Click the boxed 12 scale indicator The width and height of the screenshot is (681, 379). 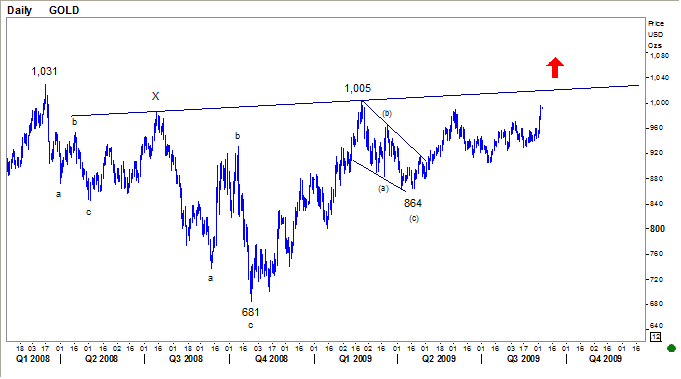pyautogui.click(x=655, y=337)
